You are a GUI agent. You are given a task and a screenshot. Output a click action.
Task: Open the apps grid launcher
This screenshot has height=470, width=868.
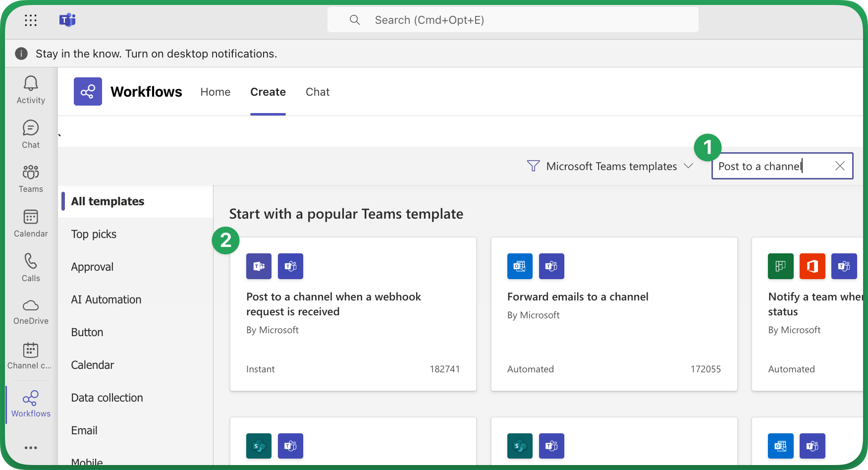31,20
